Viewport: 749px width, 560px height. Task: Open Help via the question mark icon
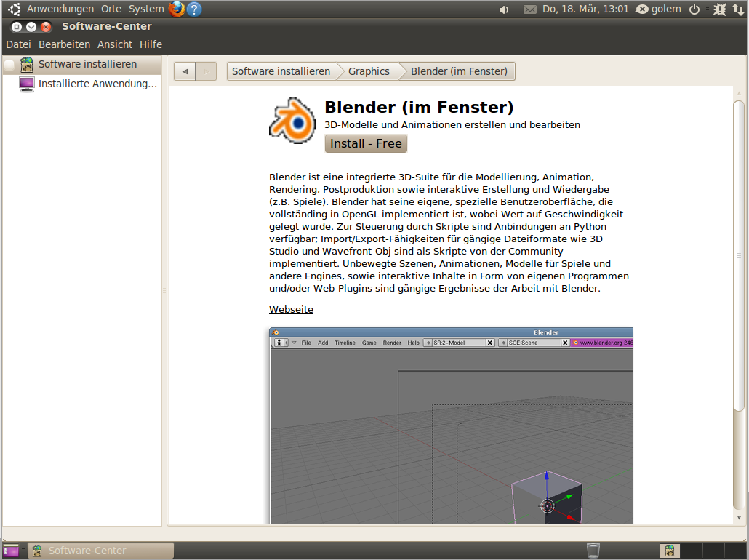[193, 9]
